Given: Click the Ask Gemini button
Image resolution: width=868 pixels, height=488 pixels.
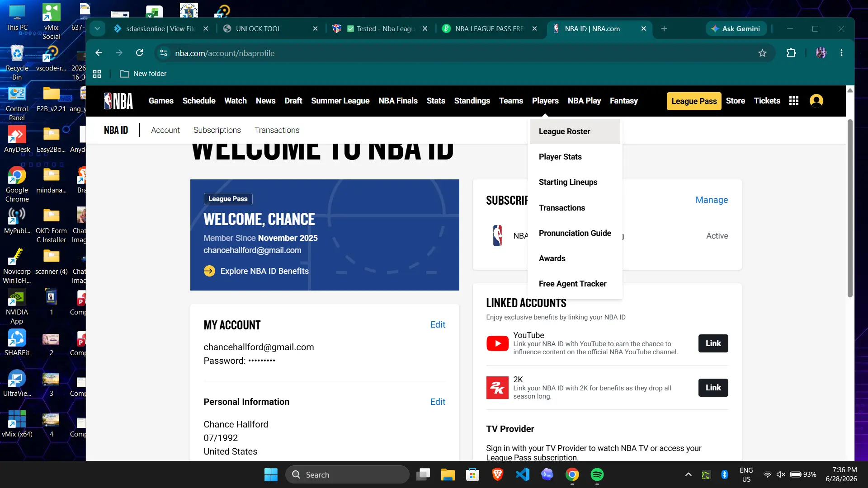Looking at the screenshot, I should (736, 28).
